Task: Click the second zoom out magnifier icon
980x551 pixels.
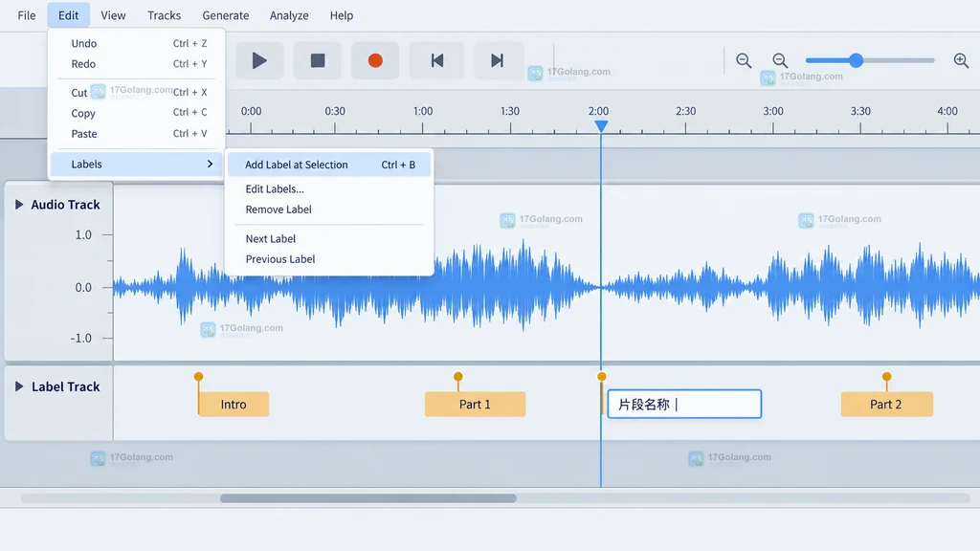Action: (780, 60)
